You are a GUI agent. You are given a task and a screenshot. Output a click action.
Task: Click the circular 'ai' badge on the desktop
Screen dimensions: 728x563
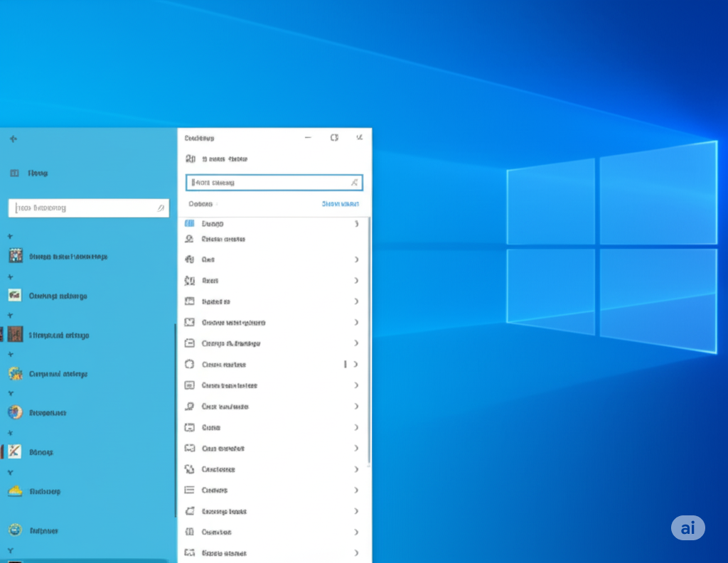click(687, 527)
